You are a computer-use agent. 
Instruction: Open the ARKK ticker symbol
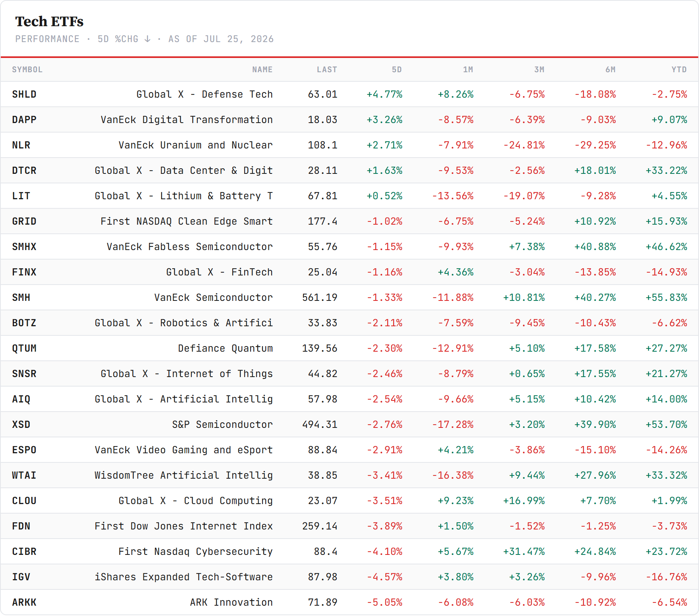[x=24, y=603]
